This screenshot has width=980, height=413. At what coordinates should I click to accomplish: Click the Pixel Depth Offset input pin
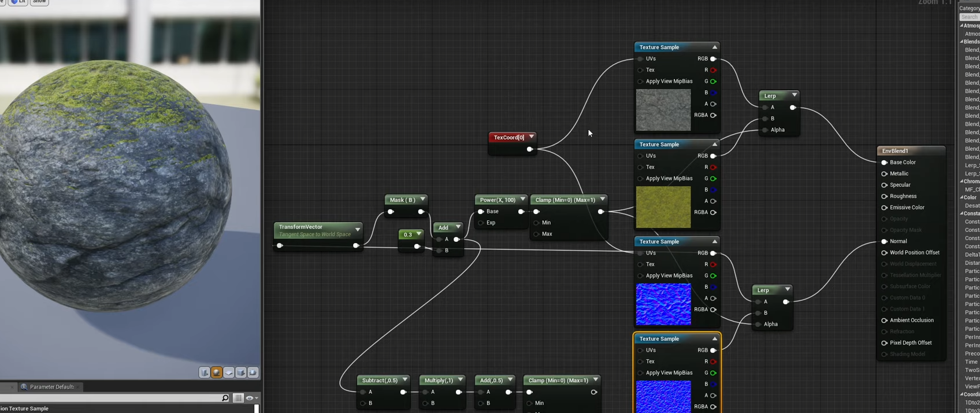point(884,343)
